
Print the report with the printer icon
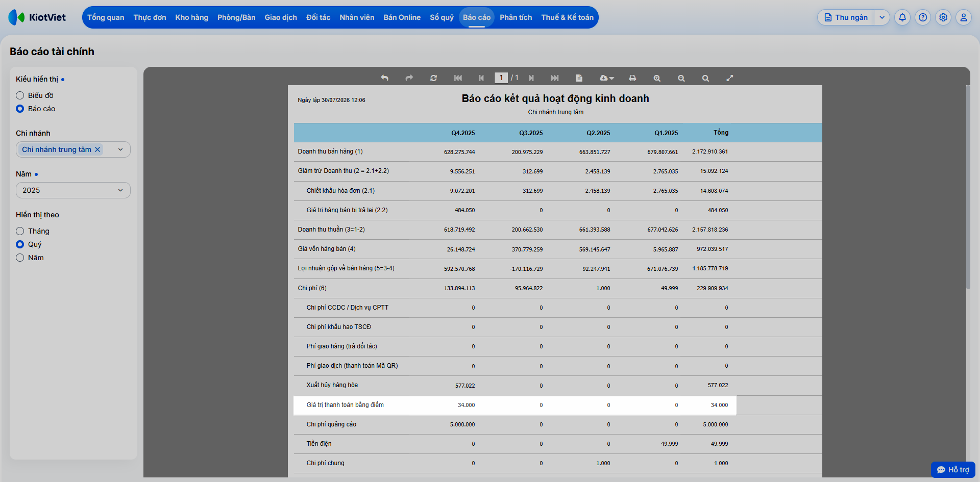tap(632, 78)
